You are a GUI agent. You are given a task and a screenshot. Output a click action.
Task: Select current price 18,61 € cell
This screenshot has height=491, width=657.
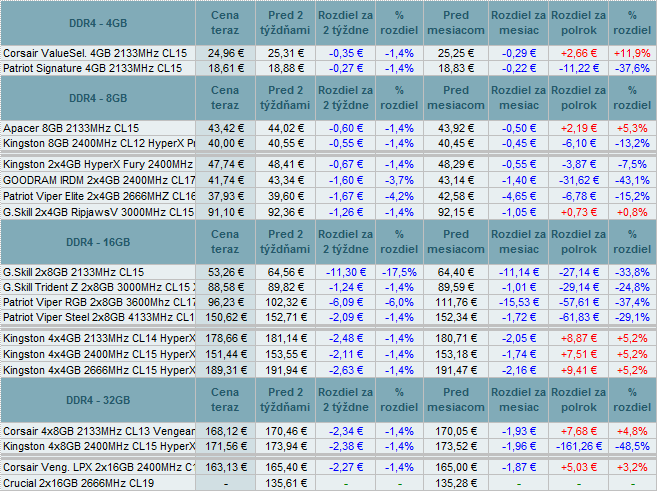[x=225, y=68]
